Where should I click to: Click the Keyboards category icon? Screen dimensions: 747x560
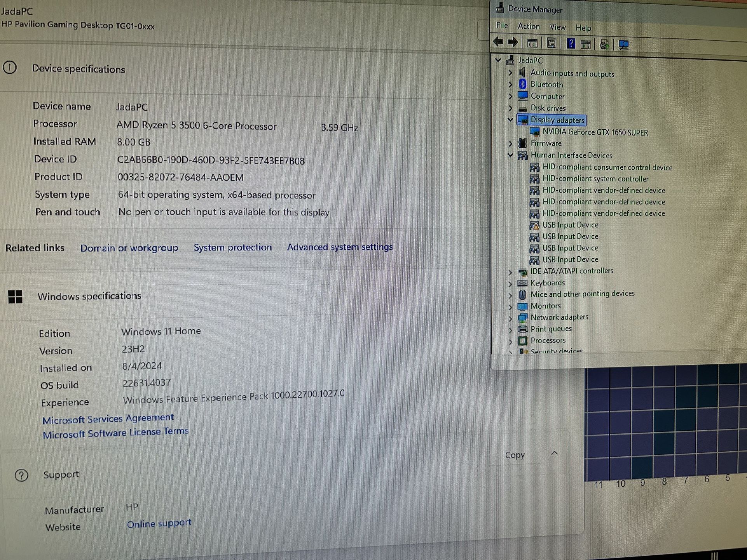pos(523,283)
